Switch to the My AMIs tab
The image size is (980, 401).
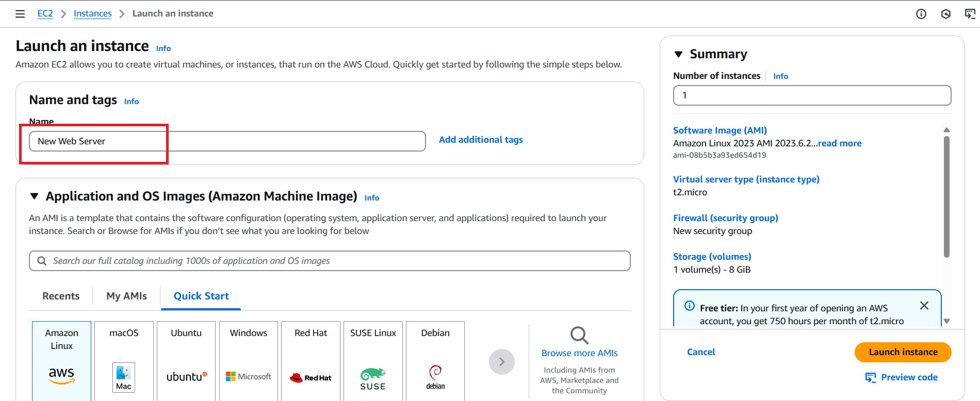coord(126,296)
